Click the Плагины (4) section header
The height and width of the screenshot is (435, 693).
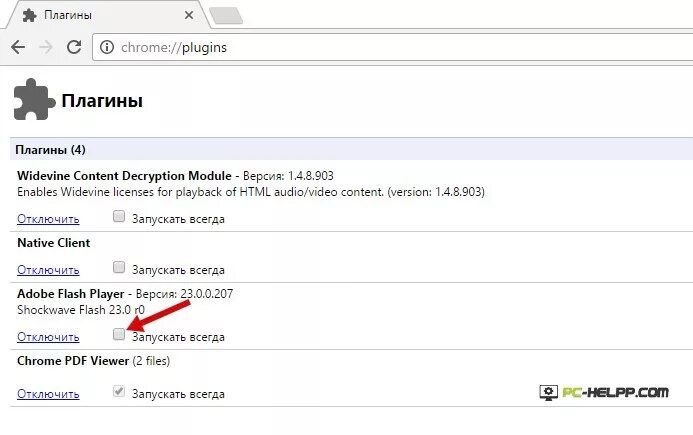351,149
